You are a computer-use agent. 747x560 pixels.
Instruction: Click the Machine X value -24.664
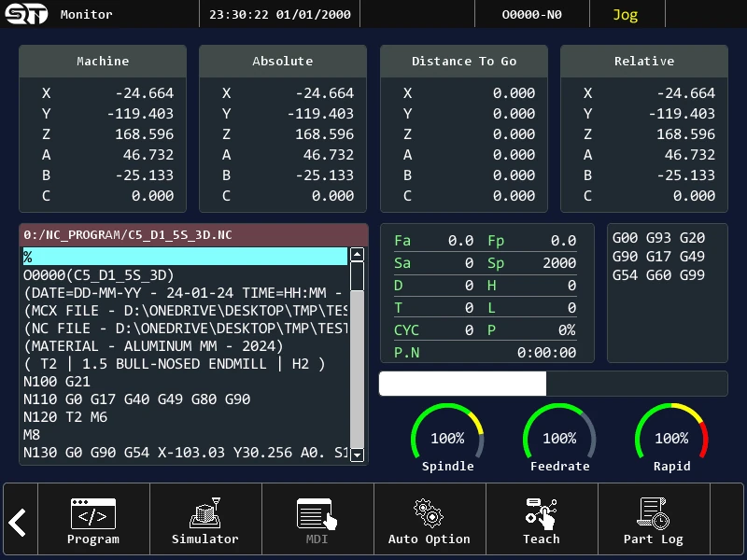point(145,92)
